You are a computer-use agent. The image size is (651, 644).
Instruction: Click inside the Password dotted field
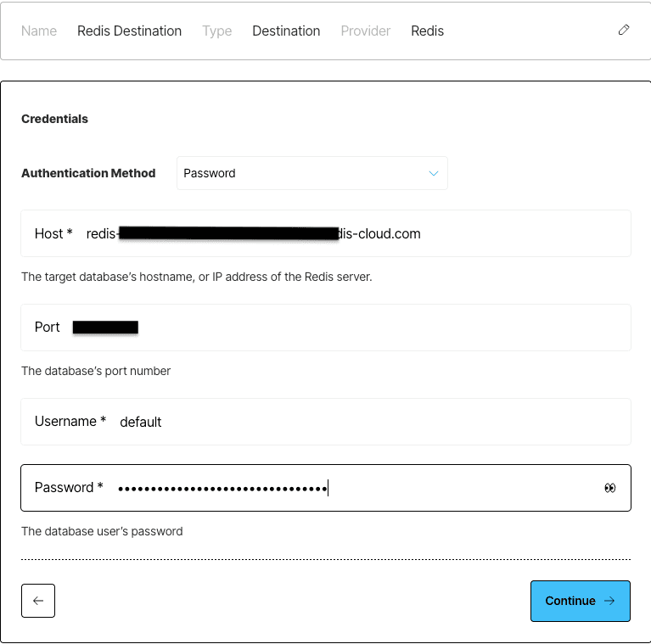pos(326,488)
